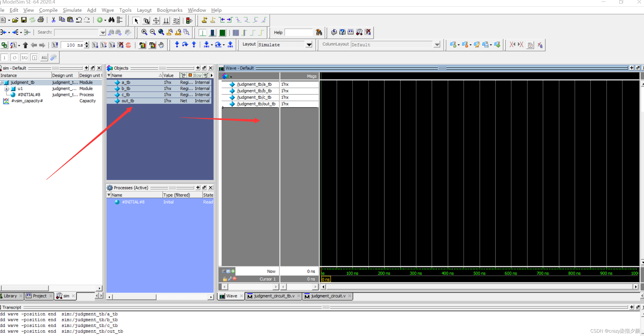This screenshot has width=644, height=336.
Task: Click the Print icon in the toolbar
Action: (x=41, y=20)
